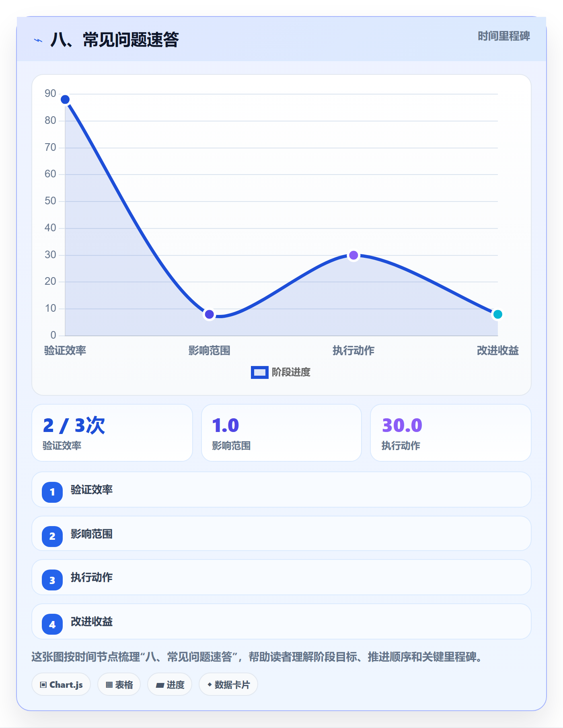The image size is (563, 728).
Task: Click the 90 y-axis tick label
Action: point(50,93)
